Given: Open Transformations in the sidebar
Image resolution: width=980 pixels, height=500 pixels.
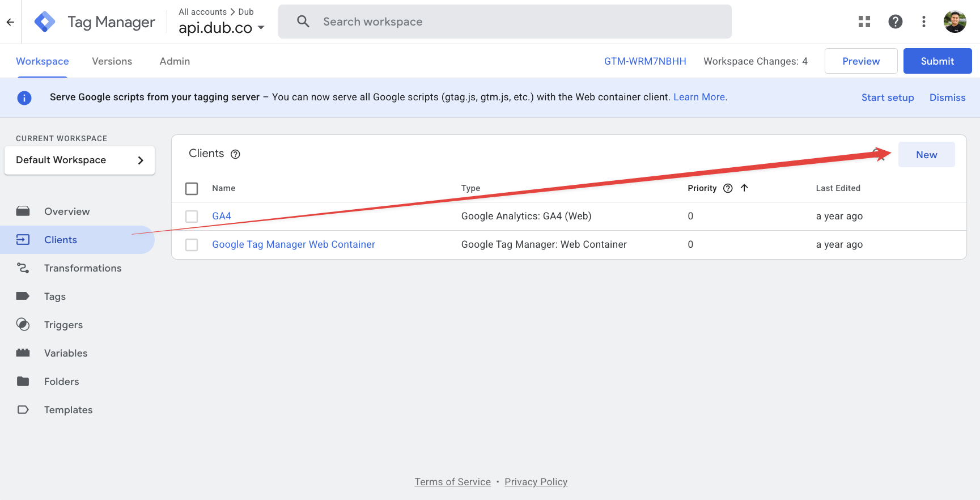Looking at the screenshot, I should point(83,268).
